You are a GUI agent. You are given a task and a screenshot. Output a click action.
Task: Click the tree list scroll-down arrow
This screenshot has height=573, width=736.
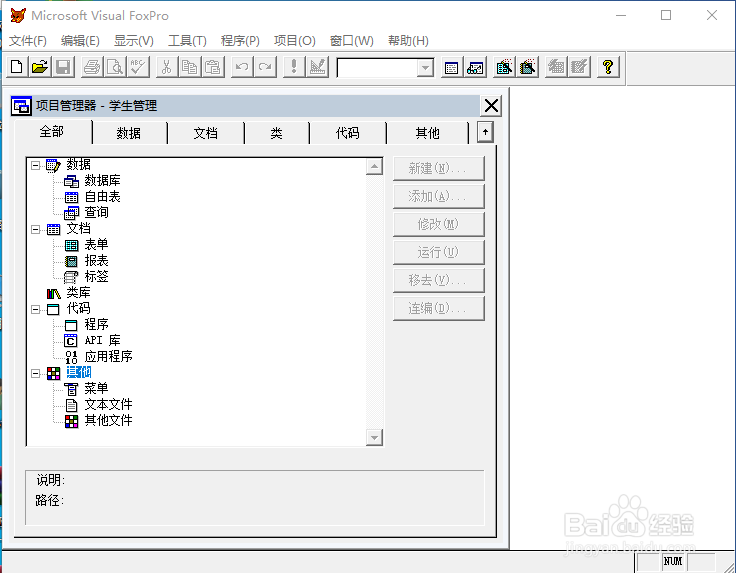[374, 437]
